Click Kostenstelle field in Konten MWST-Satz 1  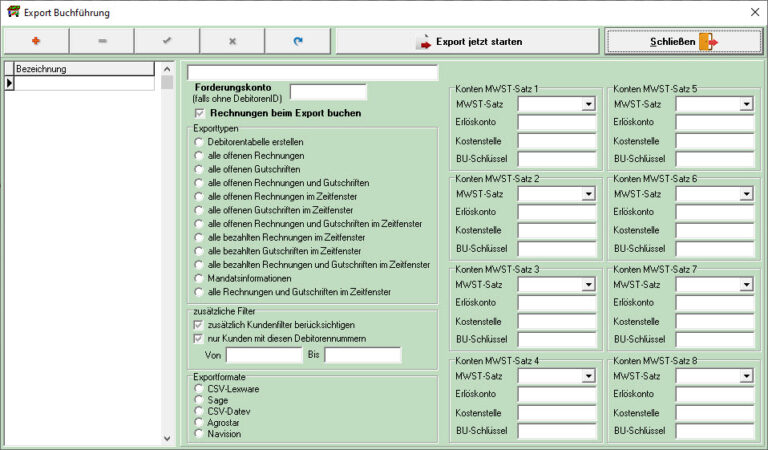point(557,141)
